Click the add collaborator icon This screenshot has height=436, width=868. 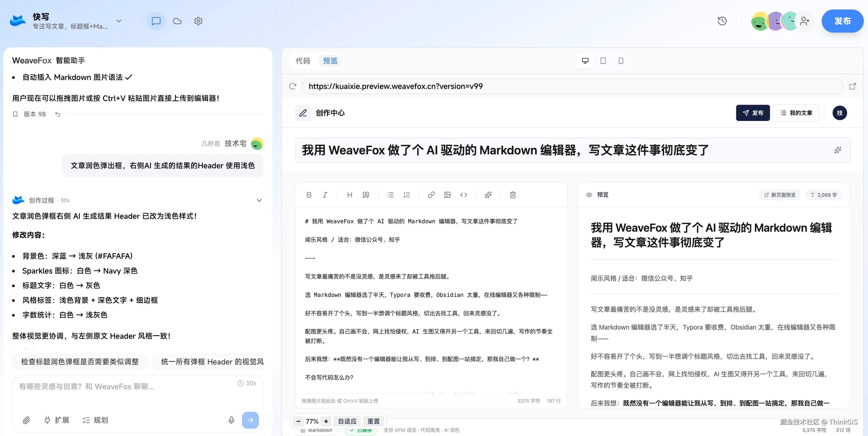pyautogui.click(x=805, y=21)
